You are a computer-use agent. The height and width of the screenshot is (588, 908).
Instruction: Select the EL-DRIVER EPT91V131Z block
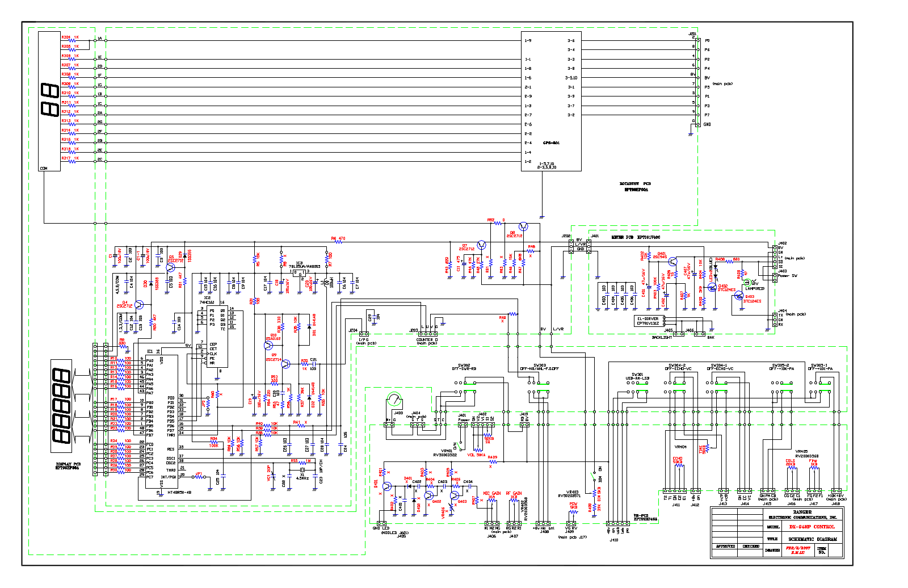click(x=649, y=321)
